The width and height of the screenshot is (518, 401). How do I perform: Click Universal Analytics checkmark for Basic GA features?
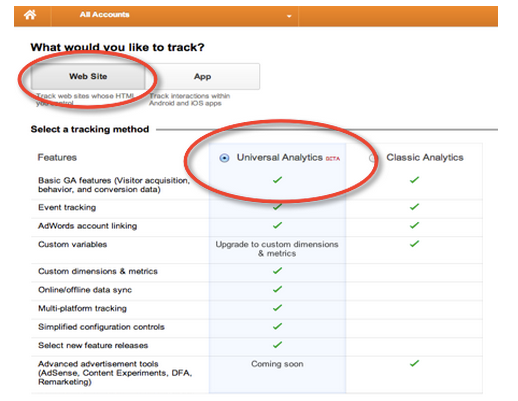coord(277,180)
